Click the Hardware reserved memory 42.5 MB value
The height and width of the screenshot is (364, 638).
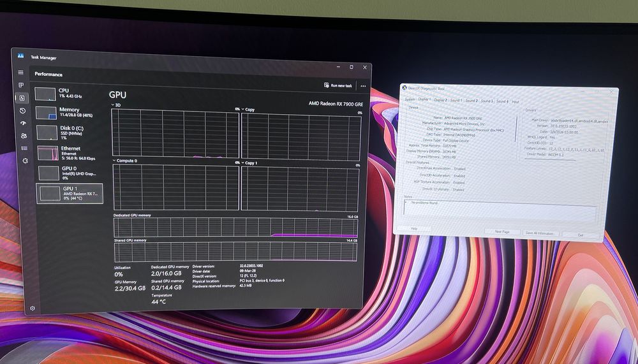point(246,286)
